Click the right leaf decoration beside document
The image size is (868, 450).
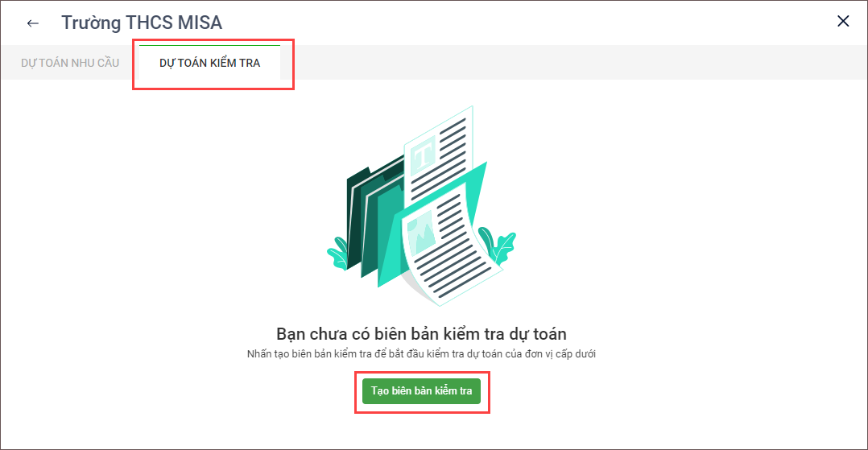[x=498, y=245]
